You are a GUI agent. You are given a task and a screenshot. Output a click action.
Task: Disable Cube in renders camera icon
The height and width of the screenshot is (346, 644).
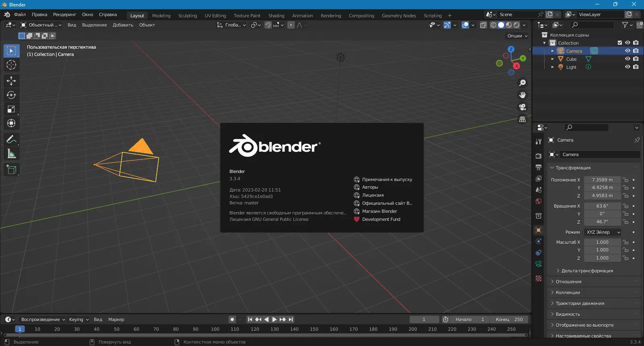tap(636, 59)
